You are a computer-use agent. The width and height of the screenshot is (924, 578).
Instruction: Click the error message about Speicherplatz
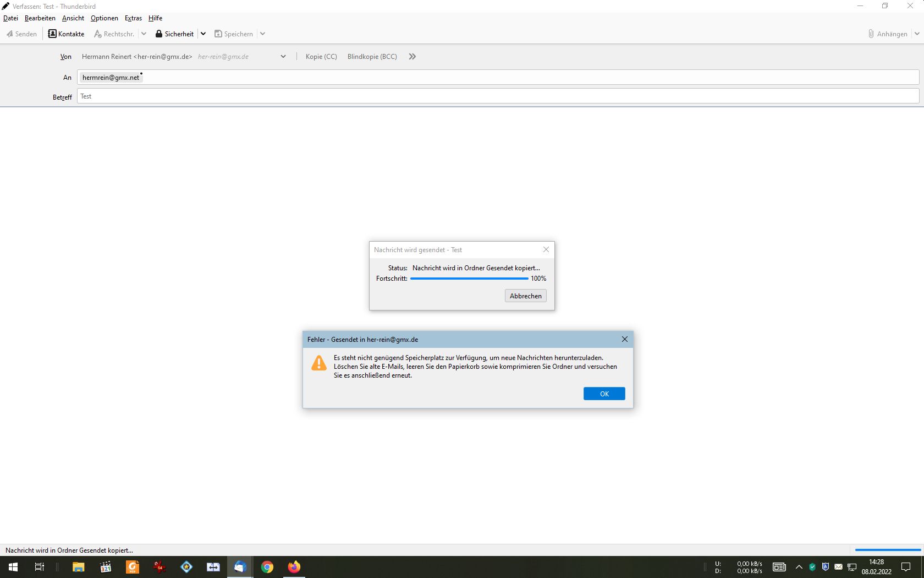475,367
